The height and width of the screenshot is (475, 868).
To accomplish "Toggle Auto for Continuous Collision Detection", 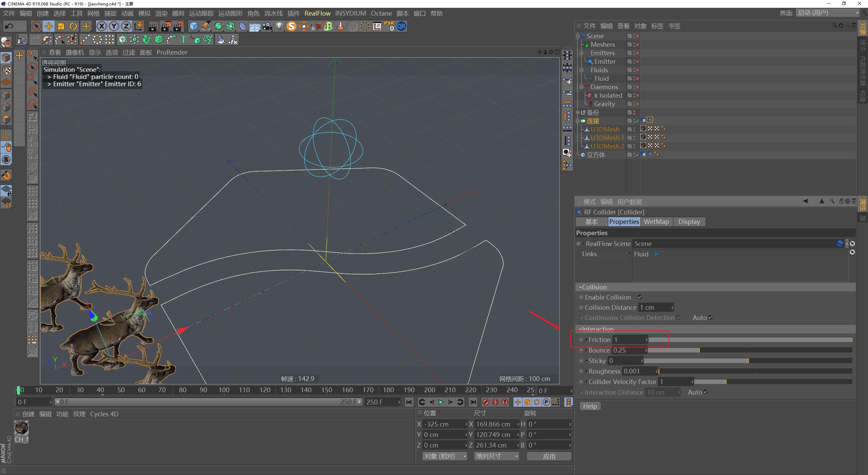I will click(711, 318).
